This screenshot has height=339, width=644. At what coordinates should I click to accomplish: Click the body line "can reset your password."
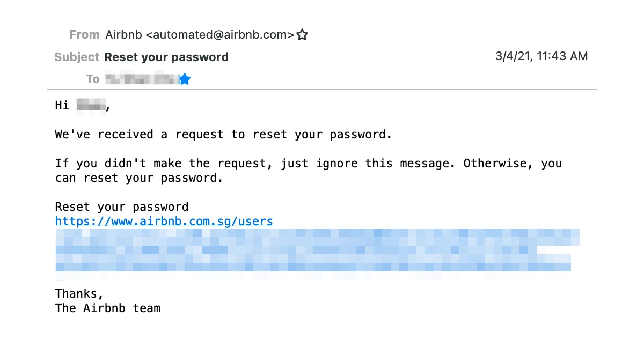[x=138, y=178]
